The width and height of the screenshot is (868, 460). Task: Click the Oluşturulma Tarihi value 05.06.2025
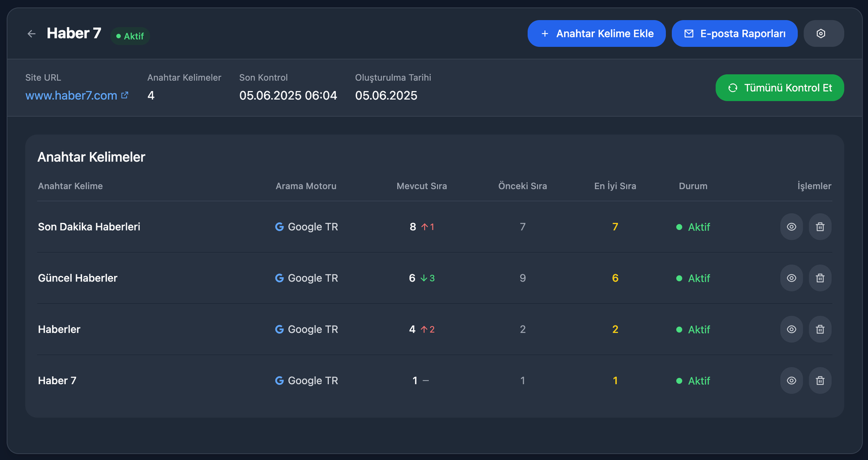[x=386, y=95]
